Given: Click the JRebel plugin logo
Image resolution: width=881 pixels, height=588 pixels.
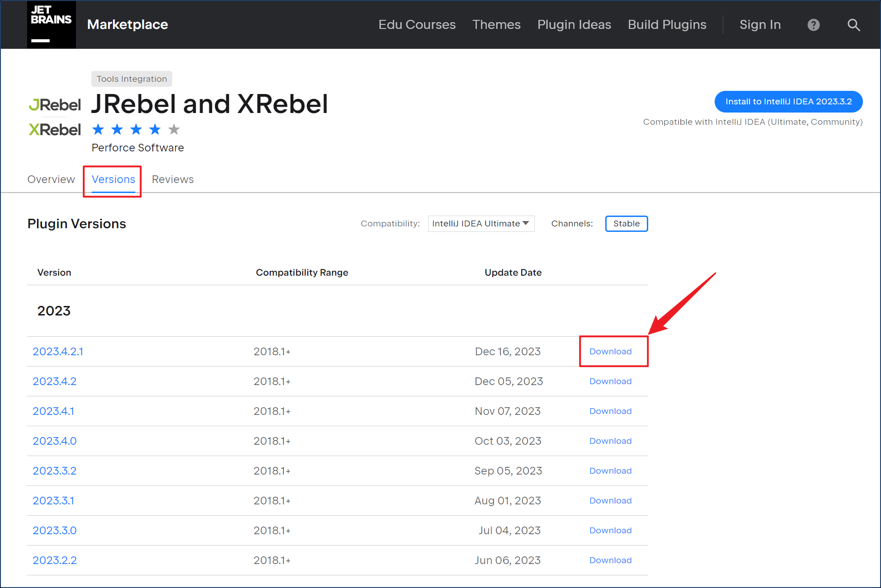Looking at the screenshot, I should click(x=55, y=105).
